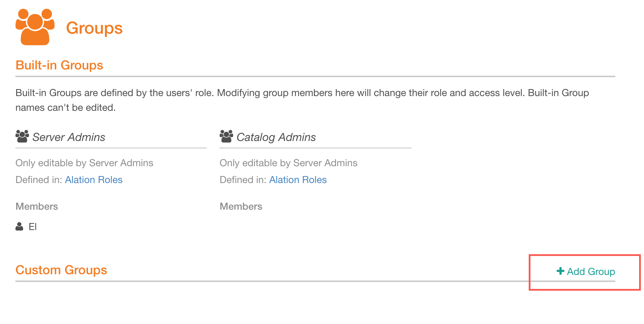Viewport: 644px width, 324px height.
Task: Click Members label under Server Admins
Action: point(37,207)
